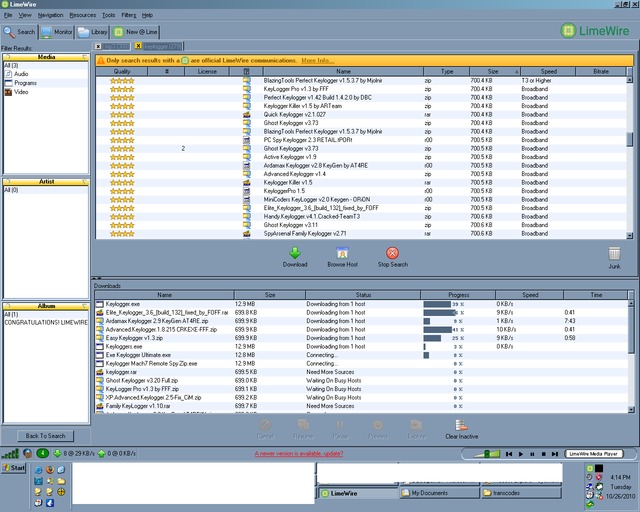Select PC Spy Keylogger 2.3 RETAIL result
Image resolution: width=640 pixels, height=512 pixels.
[361, 140]
